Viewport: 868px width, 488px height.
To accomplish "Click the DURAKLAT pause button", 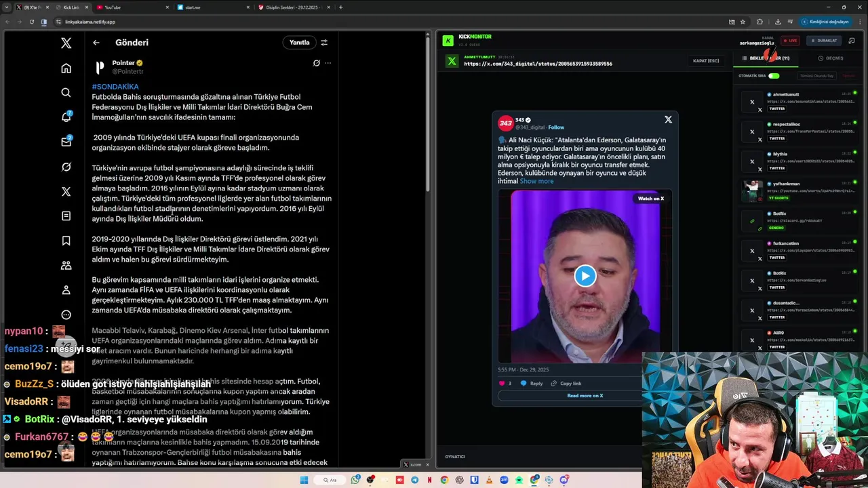I will (x=824, y=41).
